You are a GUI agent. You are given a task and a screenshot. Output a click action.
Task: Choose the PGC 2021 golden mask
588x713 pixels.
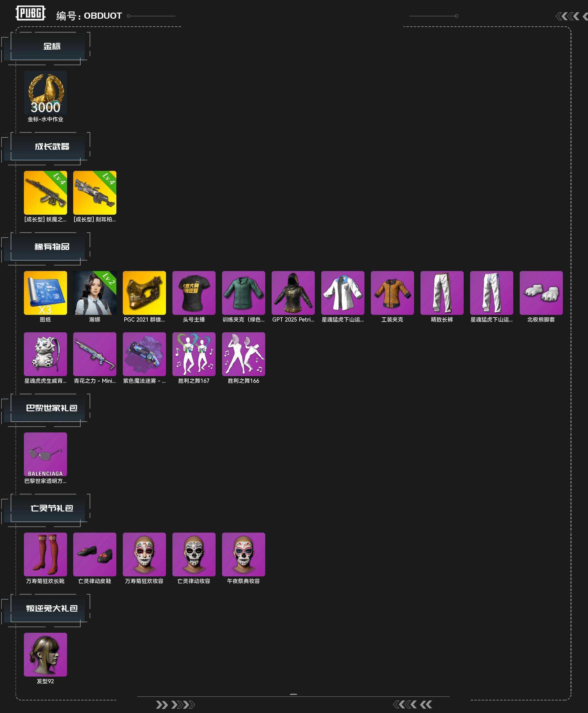click(x=144, y=293)
